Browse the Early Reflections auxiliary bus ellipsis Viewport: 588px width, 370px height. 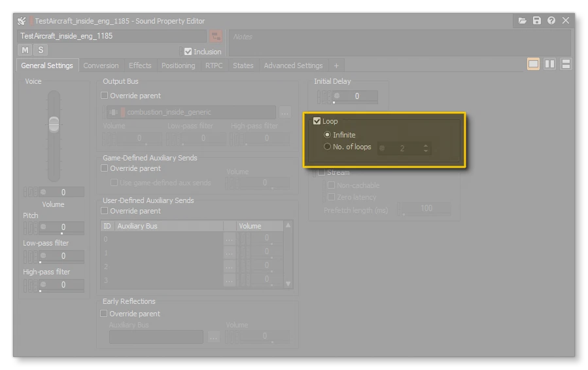point(213,337)
